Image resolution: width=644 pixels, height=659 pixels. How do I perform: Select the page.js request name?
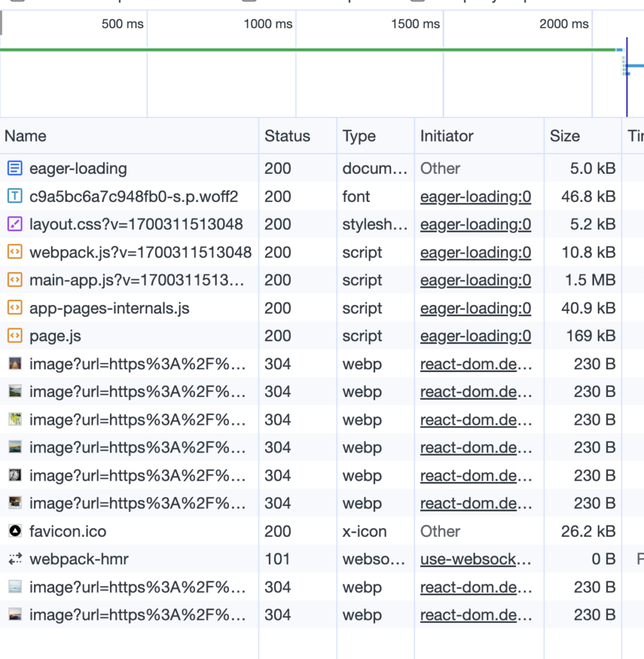(x=55, y=336)
